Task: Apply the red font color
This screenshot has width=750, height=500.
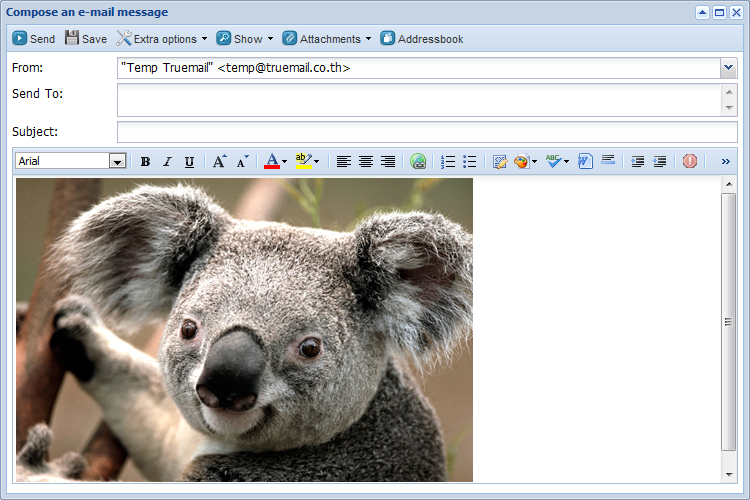Action: point(272,161)
